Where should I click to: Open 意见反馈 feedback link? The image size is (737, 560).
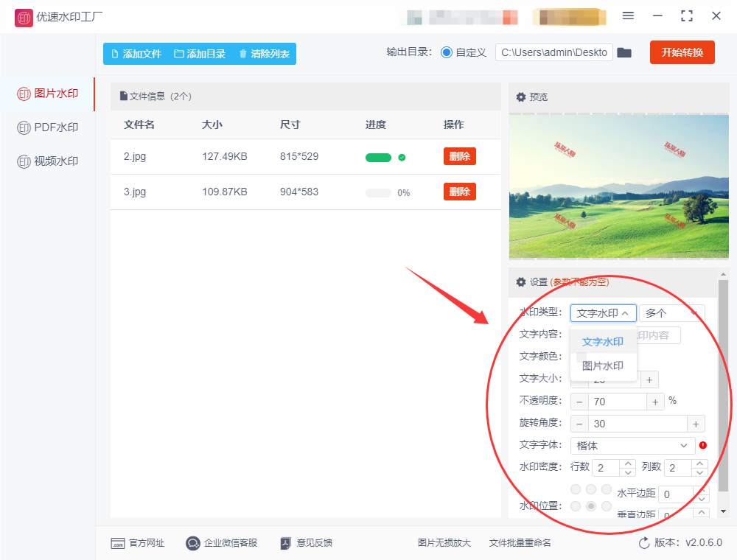(x=307, y=543)
